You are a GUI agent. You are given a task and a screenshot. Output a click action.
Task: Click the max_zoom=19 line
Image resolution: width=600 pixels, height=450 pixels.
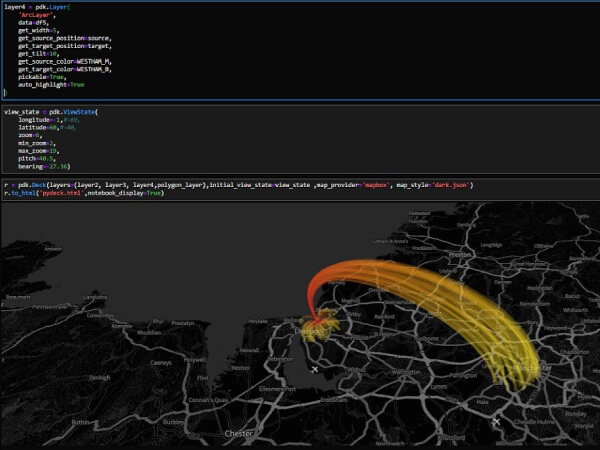click(x=39, y=151)
